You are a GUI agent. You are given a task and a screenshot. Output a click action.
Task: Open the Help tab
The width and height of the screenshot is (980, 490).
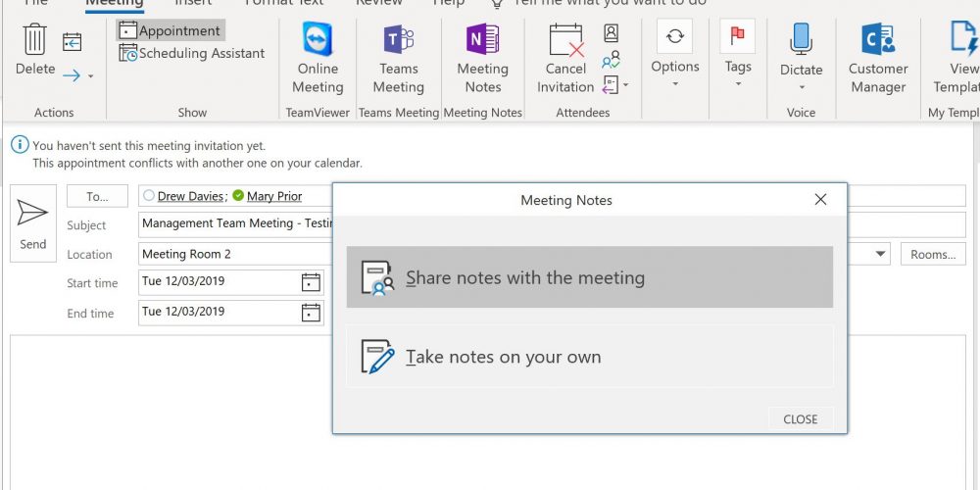(449, 3)
